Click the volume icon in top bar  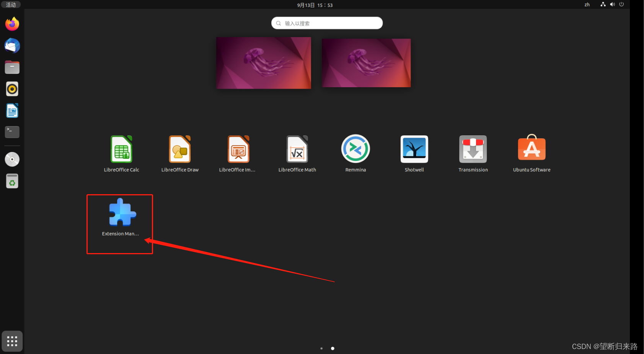(x=612, y=5)
